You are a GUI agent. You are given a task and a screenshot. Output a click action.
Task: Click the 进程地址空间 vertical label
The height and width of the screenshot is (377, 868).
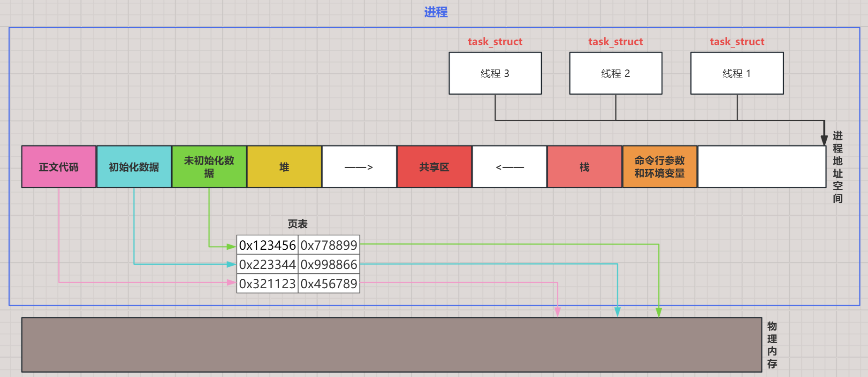coord(838,167)
